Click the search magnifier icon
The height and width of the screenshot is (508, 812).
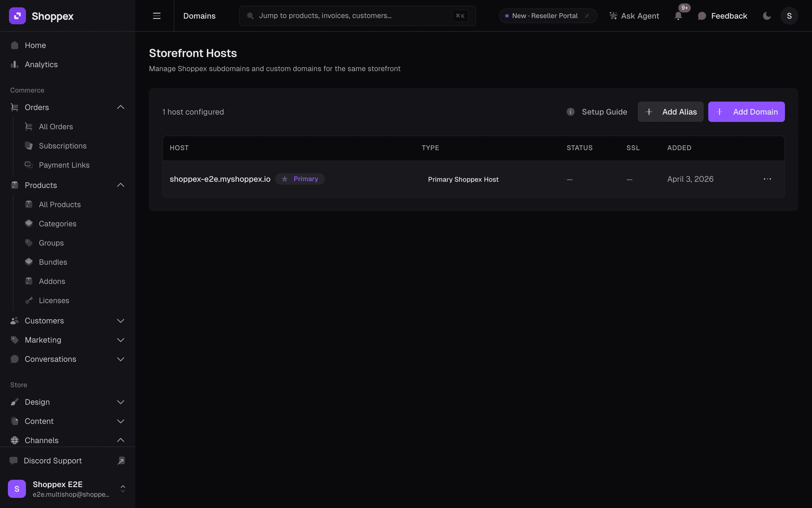point(250,16)
